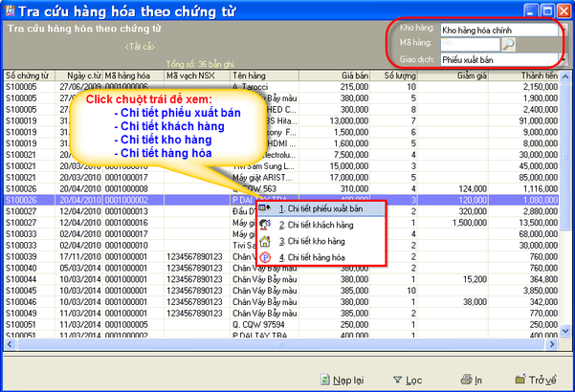
Task: Click the magnifier search icon beside Mã hàng
Action: click(508, 44)
